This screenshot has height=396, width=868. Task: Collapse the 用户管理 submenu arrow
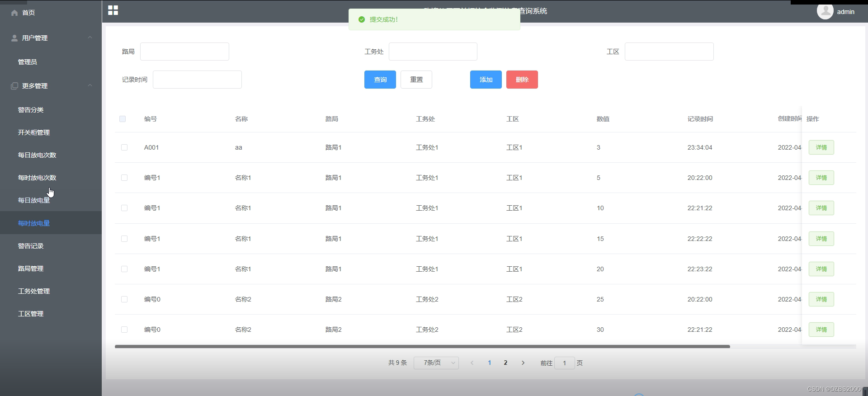[x=90, y=38]
